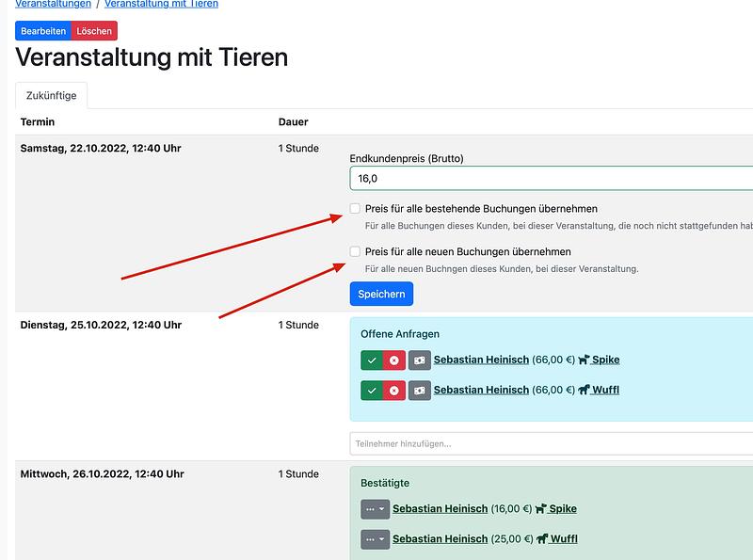Click the Bearbeiten button
Screen dimensions: 753x560
tap(43, 31)
